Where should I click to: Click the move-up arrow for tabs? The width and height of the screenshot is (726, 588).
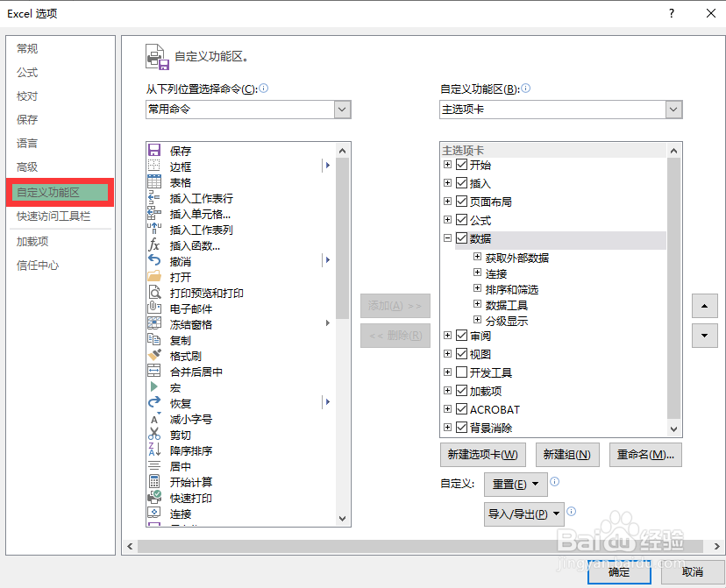tap(703, 306)
